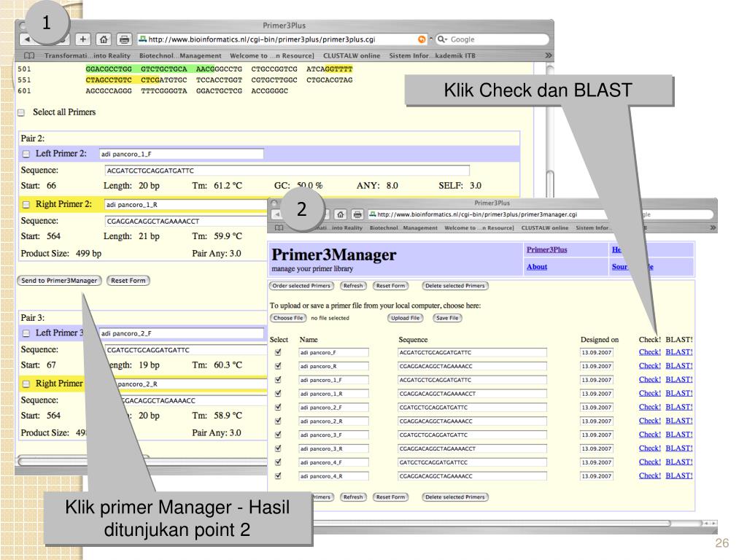The image size is (747, 560).
Task: Click the orange RSS/reload icon in address bar
Action: pos(422,40)
